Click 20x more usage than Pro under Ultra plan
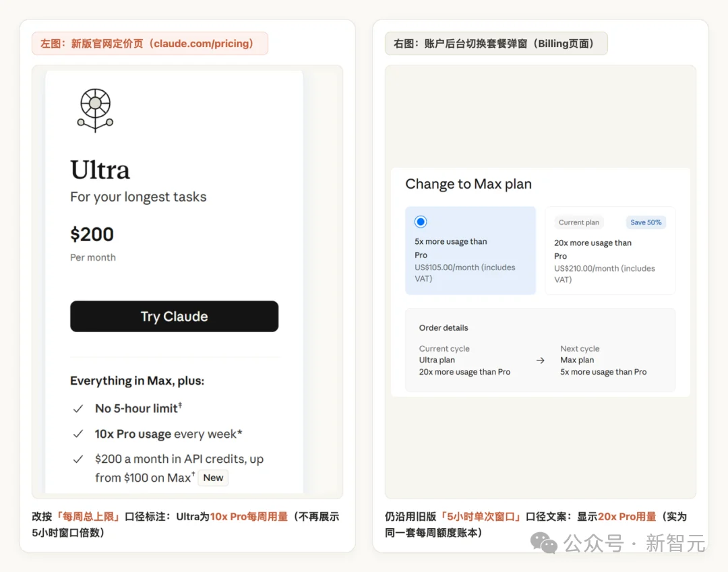The width and height of the screenshot is (728, 572). (464, 372)
